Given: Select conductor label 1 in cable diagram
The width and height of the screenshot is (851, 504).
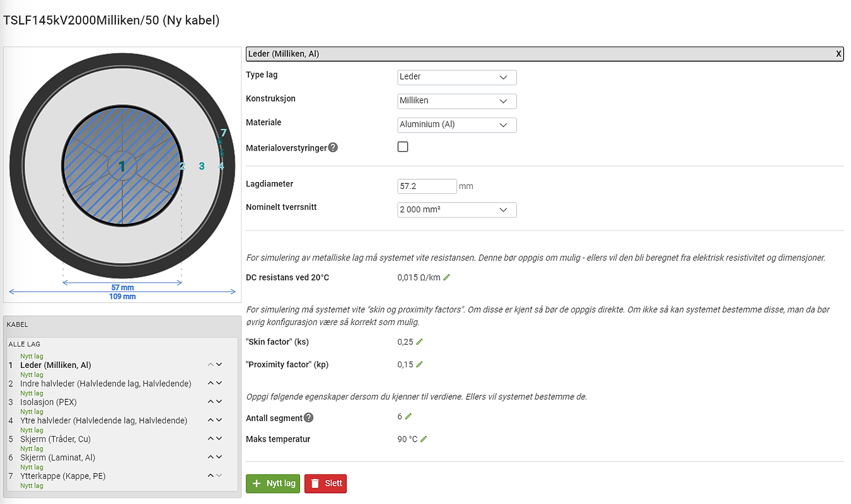Looking at the screenshot, I should (122, 166).
